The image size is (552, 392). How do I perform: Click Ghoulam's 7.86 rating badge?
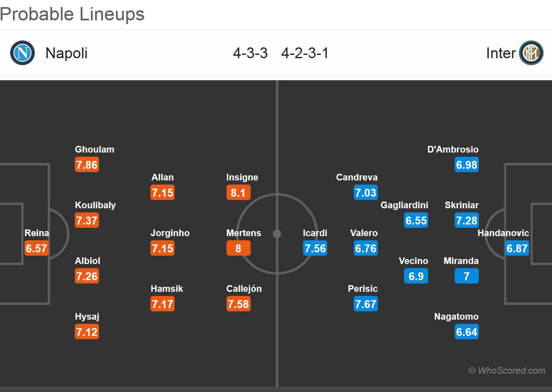coord(87,165)
